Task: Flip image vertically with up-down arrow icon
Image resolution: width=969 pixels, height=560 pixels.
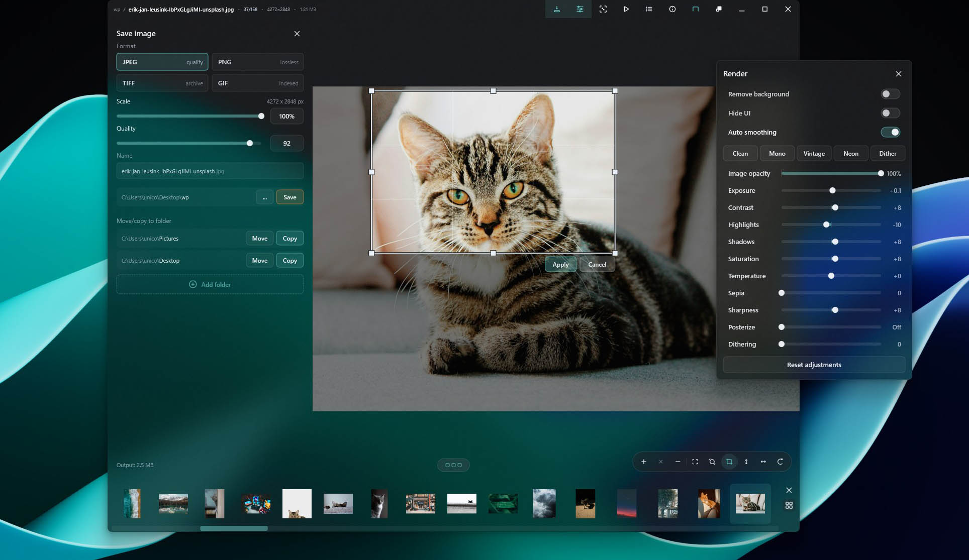Action: point(746,462)
